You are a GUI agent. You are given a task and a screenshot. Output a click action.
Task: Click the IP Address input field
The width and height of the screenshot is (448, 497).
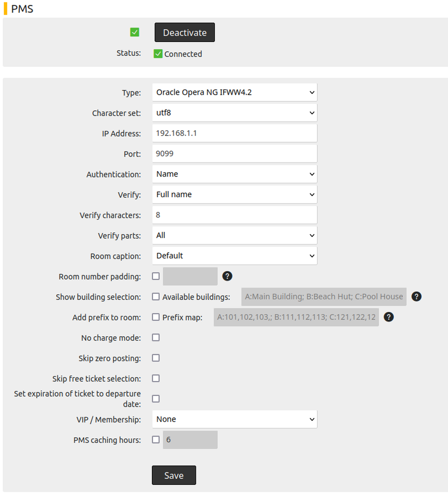coord(235,133)
